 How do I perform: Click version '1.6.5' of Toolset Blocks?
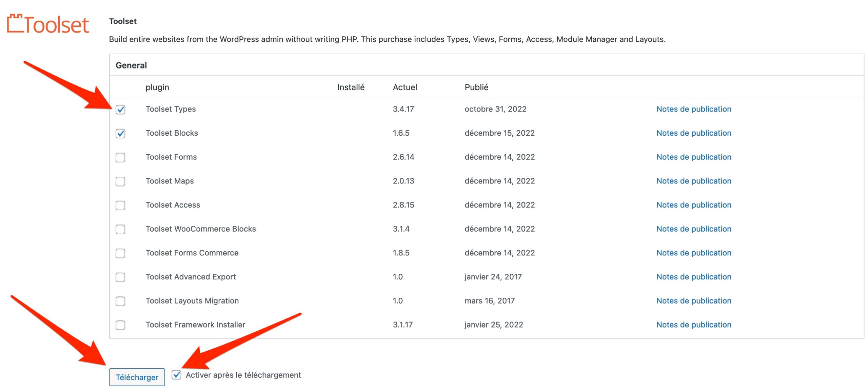pyautogui.click(x=401, y=133)
